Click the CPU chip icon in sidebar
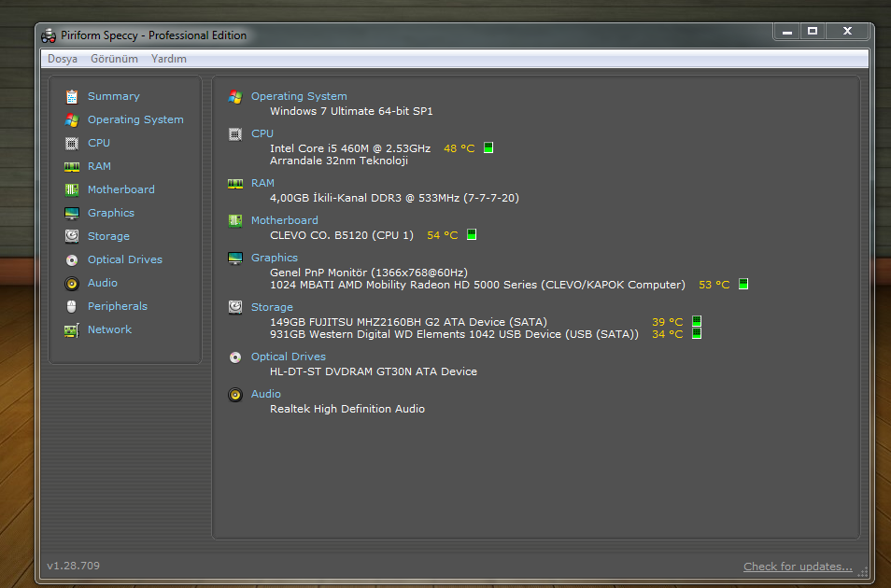Screen dimensions: 891x588 tap(72, 143)
